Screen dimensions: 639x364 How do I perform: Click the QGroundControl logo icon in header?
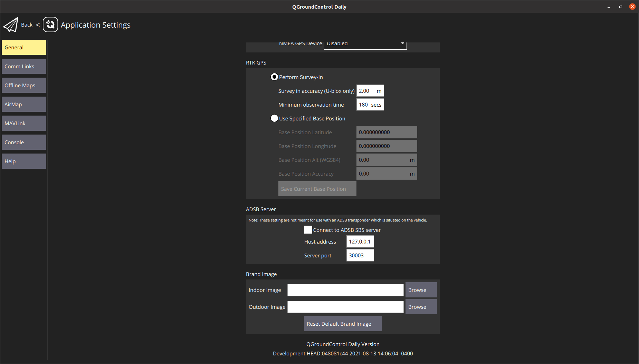tap(50, 24)
